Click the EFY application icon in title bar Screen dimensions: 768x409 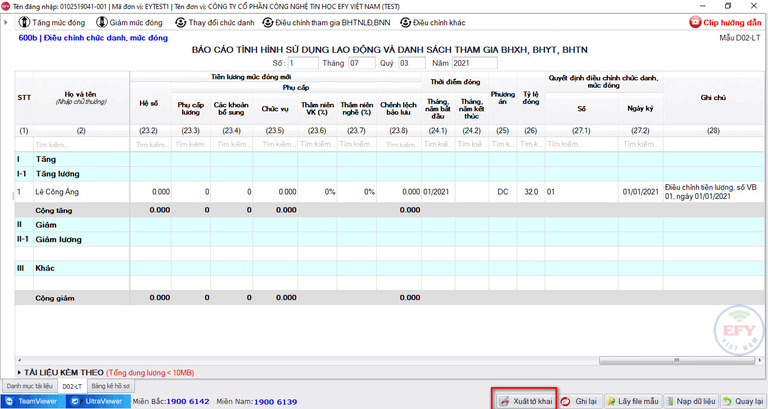5,6
